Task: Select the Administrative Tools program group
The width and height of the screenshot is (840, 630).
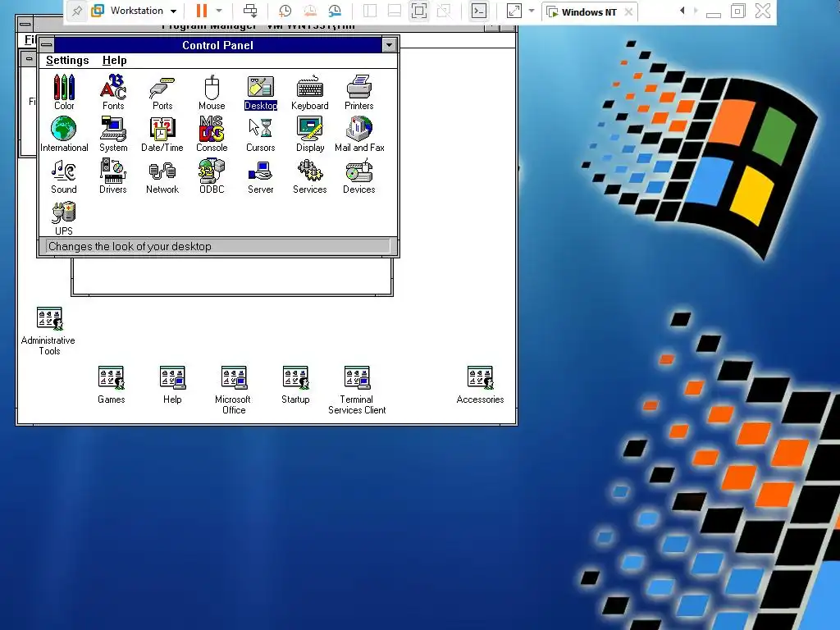Action: 48,331
